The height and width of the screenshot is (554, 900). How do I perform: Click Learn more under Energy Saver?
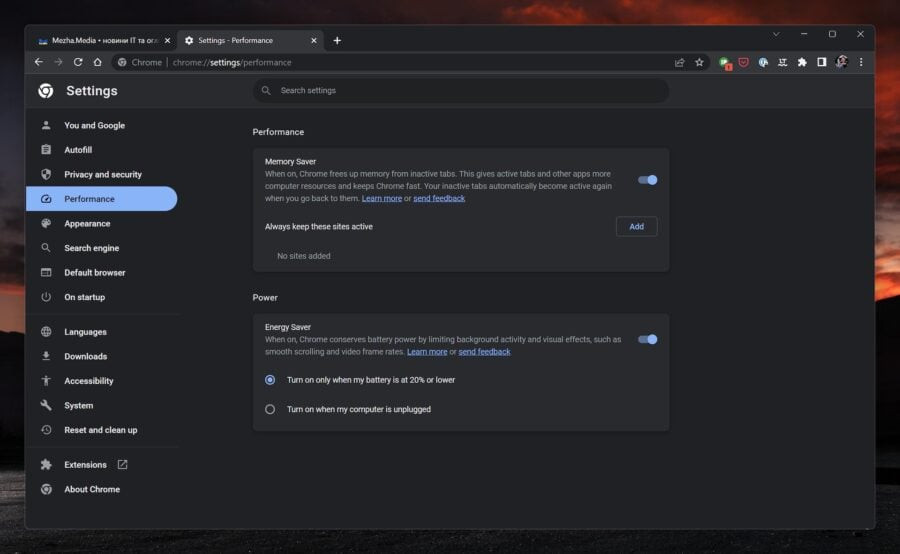click(x=427, y=351)
